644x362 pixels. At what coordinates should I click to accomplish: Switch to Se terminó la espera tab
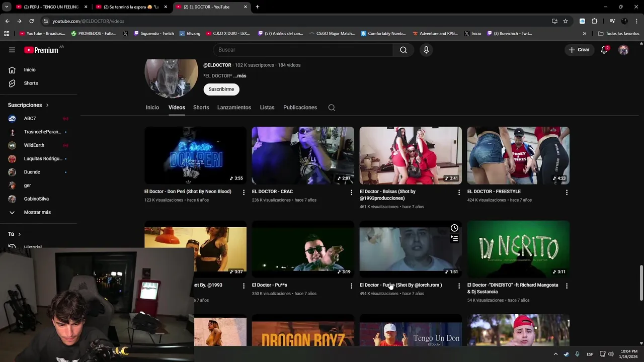[131, 7]
